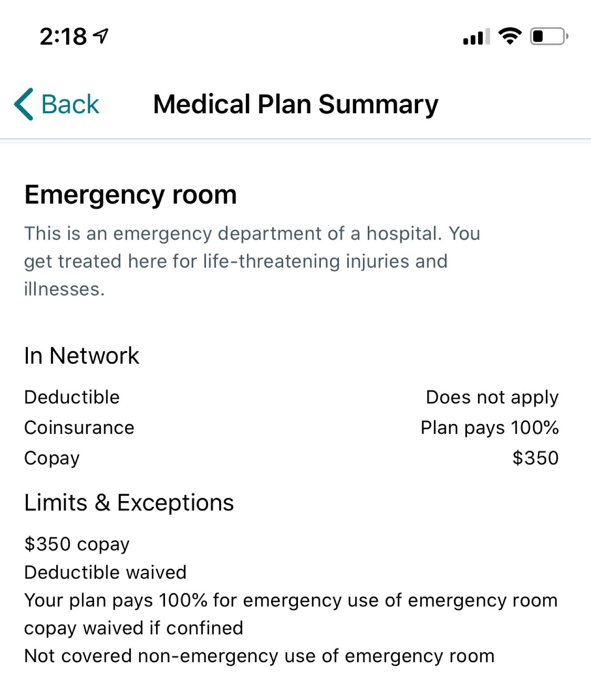Tap the 2:18 clock in status bar
Viewport: 591px width, 700px height.
(x=63, y=36)
